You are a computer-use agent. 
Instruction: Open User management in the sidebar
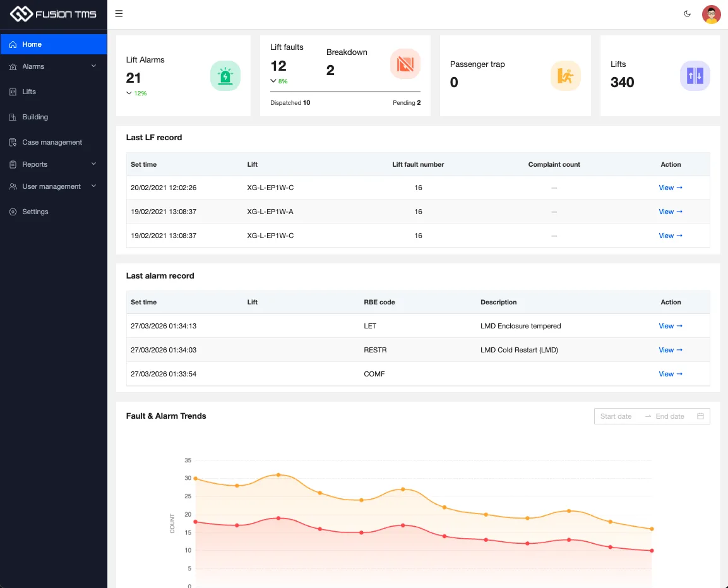click(x=54, y=186)
